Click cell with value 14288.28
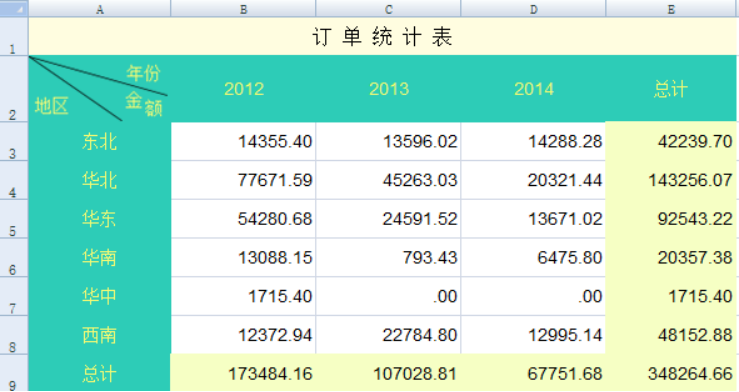 tap(533, 141)
